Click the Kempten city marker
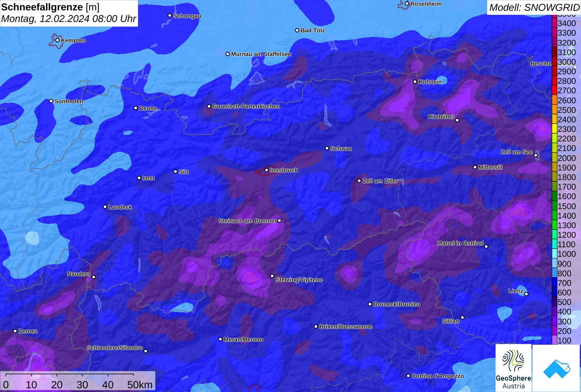 click(x=58, y=40)
